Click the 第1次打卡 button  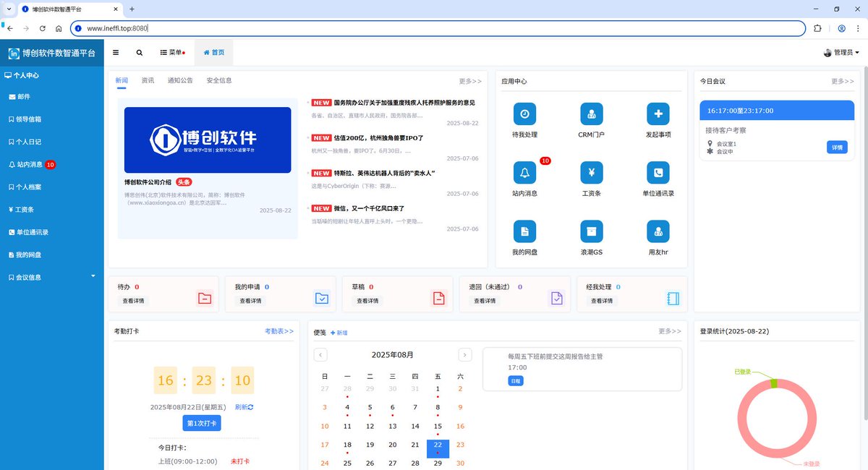[x=202, y=424]
